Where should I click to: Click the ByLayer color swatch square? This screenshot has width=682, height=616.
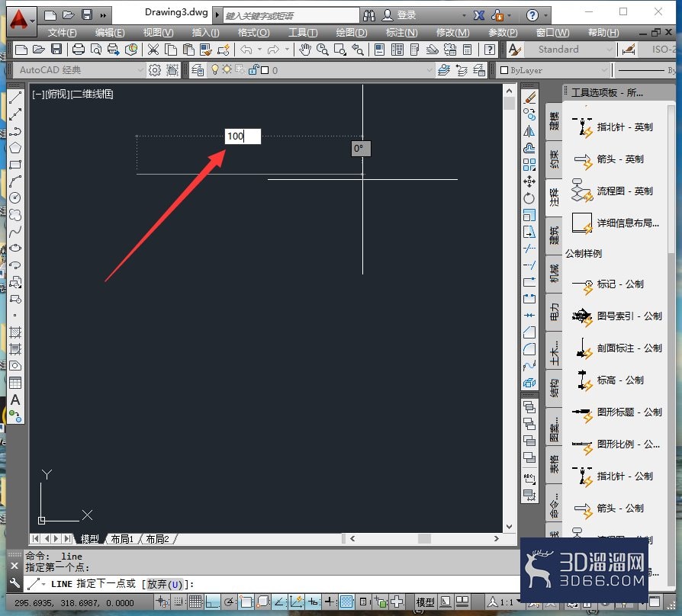(x=504, y=70)
